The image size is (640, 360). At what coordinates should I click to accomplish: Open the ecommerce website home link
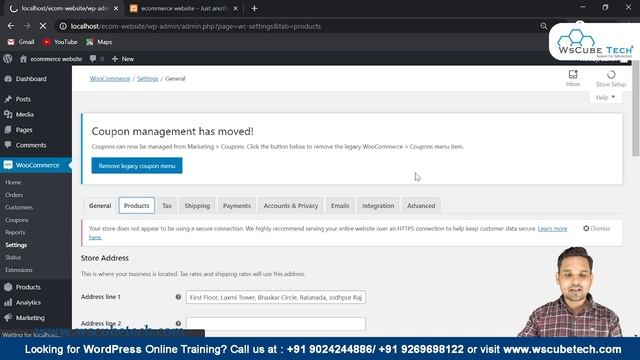(51, 59)
